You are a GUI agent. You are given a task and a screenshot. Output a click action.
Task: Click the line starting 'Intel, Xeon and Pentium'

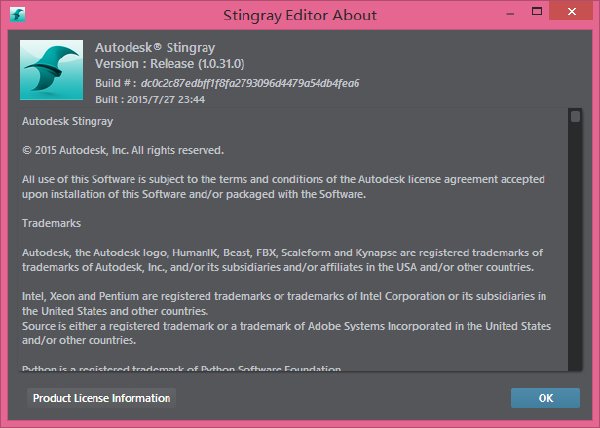point(284,296)
